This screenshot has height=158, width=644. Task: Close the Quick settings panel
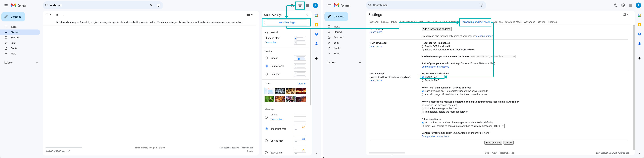[307, 15]
